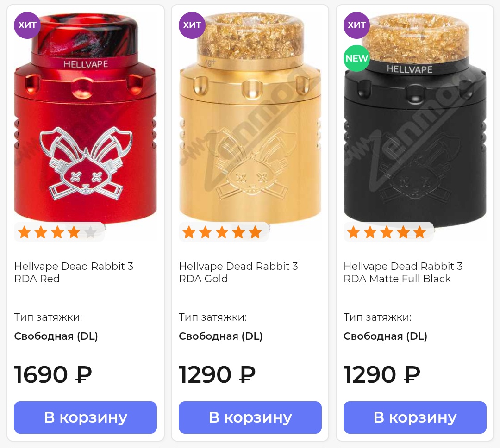The height and width of the screenshot is (448, 500).
Task: Open Hellvape Dead Rabbit 3 RDA Gold link
Action: (238, 272)
